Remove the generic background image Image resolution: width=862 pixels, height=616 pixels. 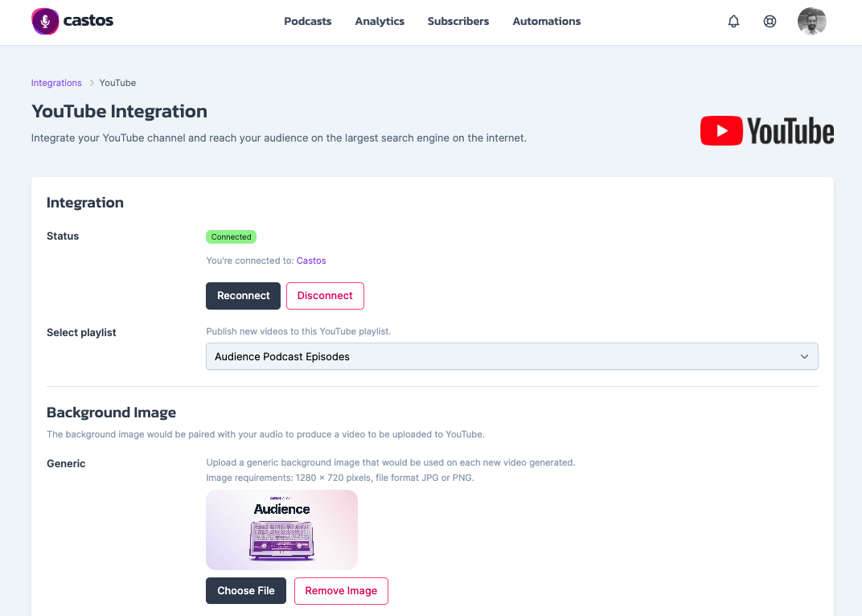point(341,591)
